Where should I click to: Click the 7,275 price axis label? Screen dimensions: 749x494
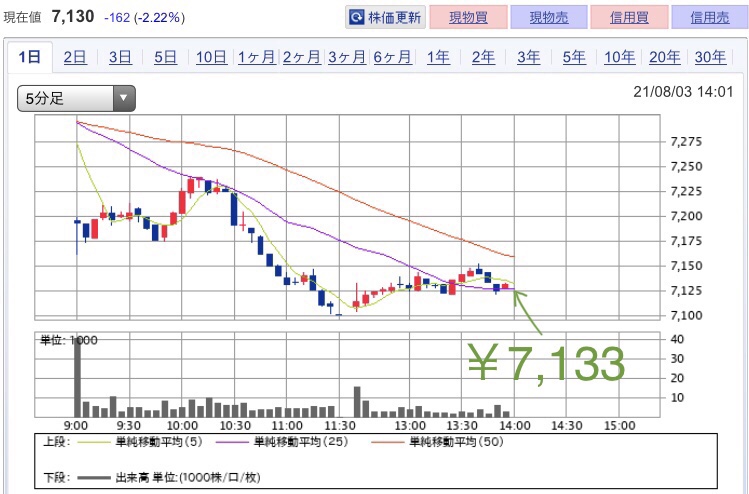(x=686, y=141)
